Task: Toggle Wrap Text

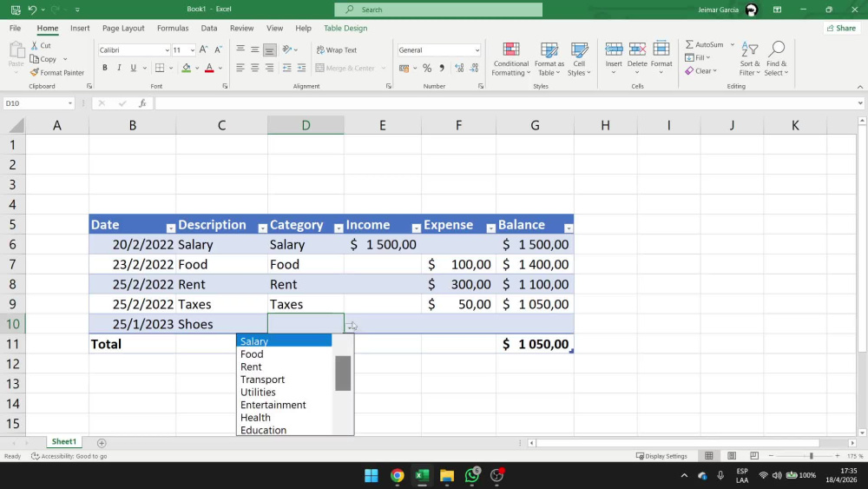Action: pos(337,50)
